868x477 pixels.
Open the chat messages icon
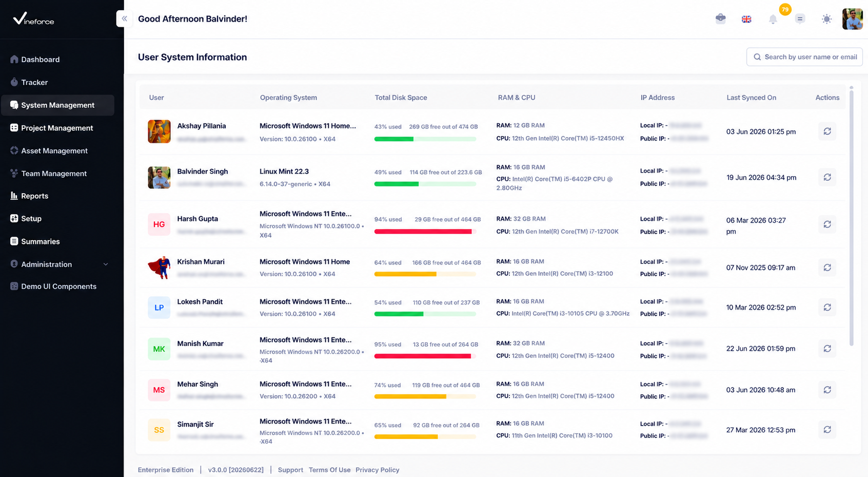coord(800,19)
